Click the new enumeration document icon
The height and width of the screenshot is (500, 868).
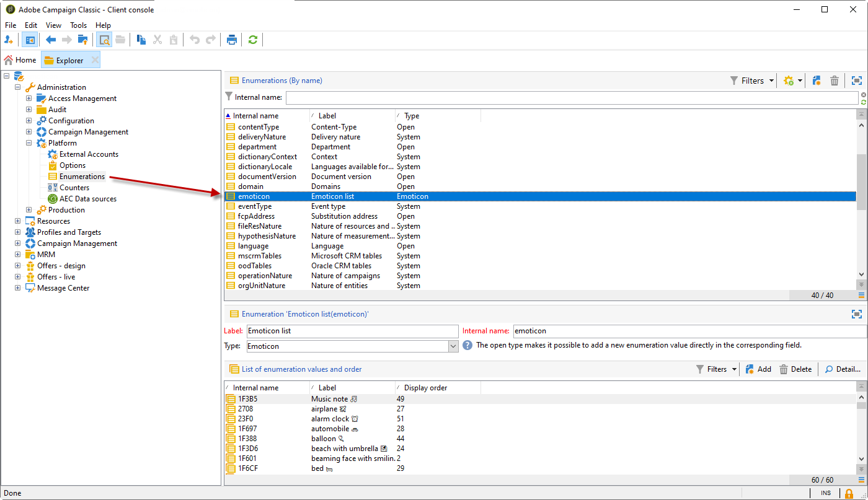[x=817, y=81]
